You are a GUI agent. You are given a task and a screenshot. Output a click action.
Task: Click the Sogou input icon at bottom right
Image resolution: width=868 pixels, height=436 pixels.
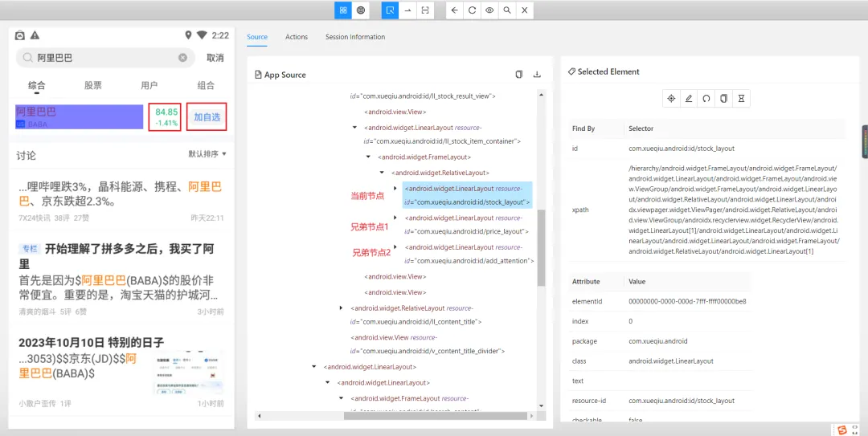tap(842, 430)
